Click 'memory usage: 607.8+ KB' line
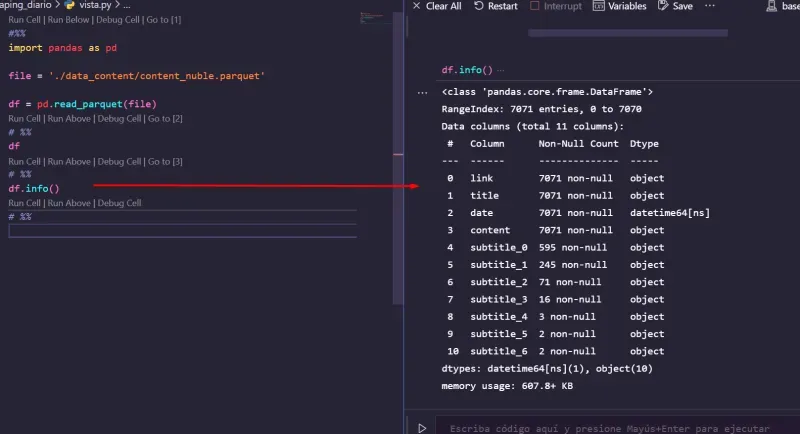This screenshot has height=434, width=800. coord(507,386)
